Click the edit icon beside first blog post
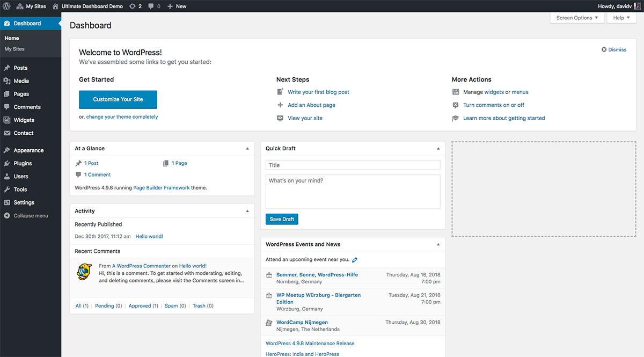The height and width of the screenshot is (357, 644). click(280, 92)
